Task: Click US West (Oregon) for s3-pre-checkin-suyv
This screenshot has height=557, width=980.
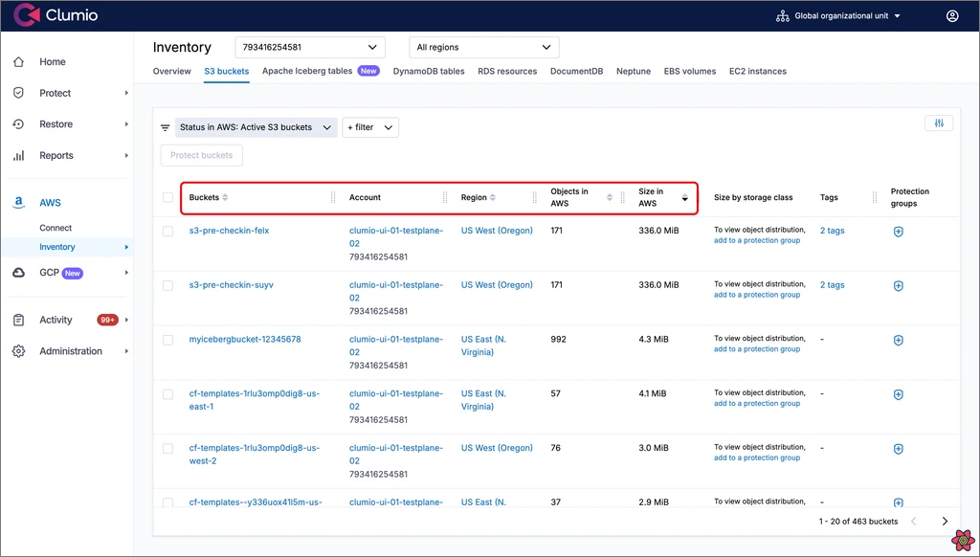Action: tap(497, 285)
